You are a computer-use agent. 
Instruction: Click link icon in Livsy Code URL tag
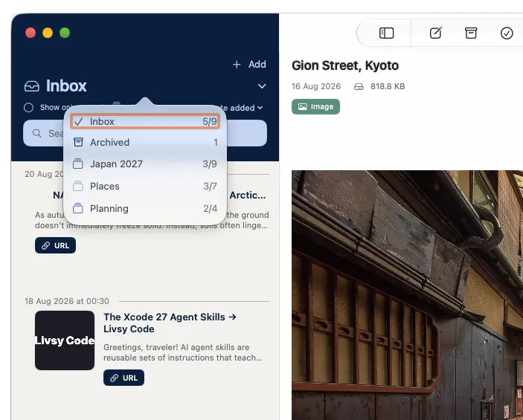114,378
